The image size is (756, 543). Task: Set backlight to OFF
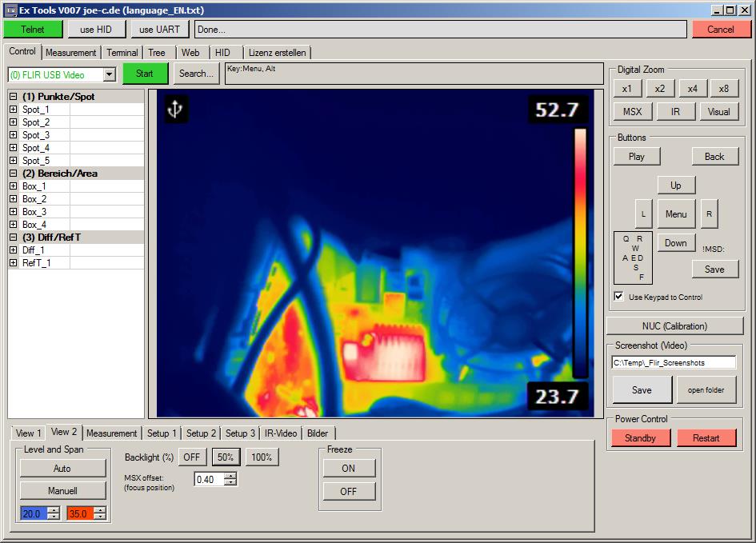pyautogui.click(x=190, y=457)
